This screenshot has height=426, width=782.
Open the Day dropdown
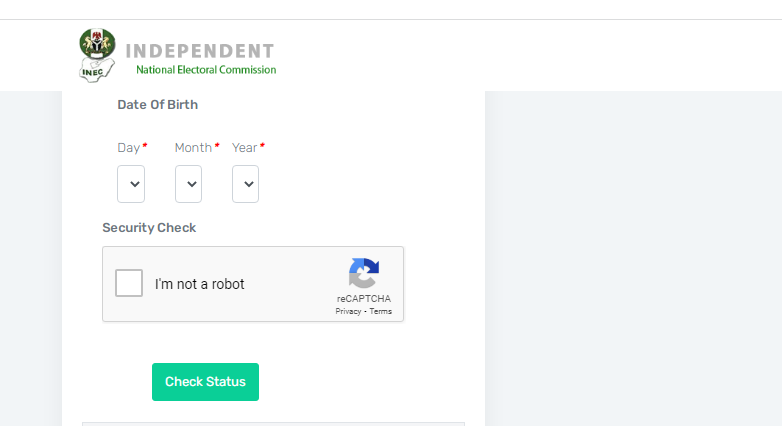click(131, 184)
